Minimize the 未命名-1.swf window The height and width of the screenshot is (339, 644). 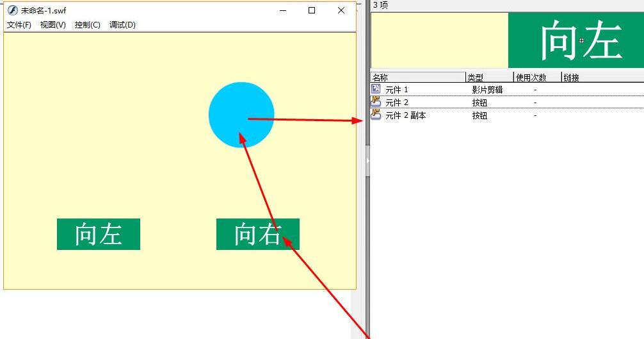point(283,10)
